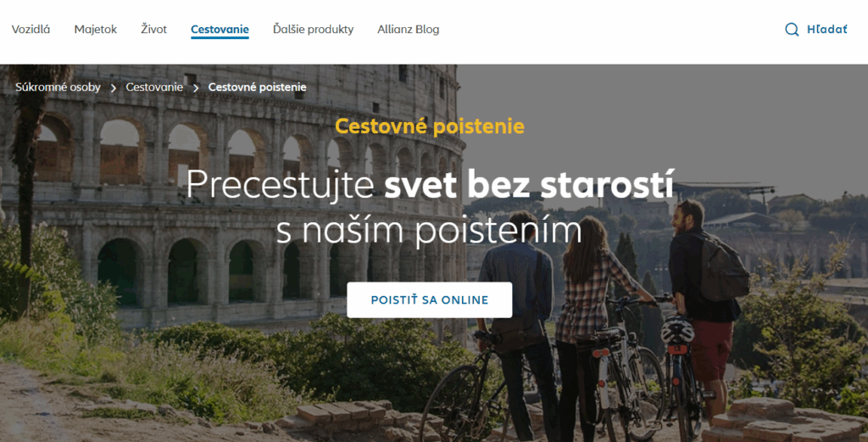This screenshot has height=442, width=868.
Task: Click the yellow Cestovné poistenie heading
Action: tap(430, 126)
